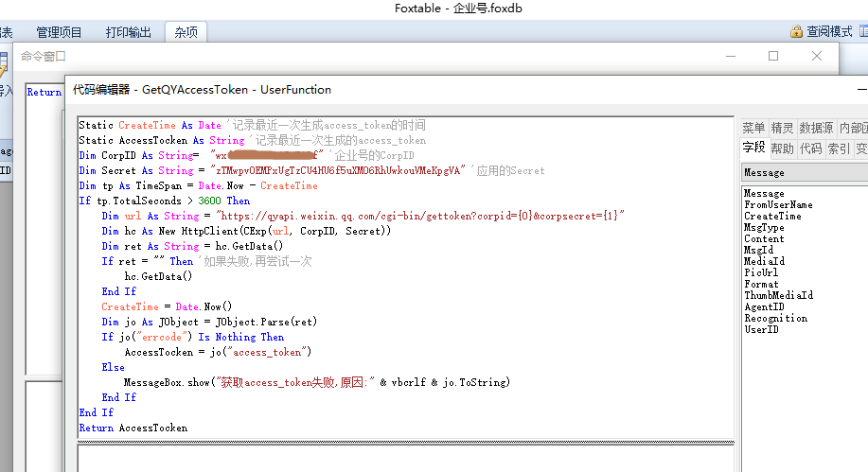This screenshot has width=868, height=472.
Task: Switch to the 精灵 tab
Action: [x=782, y=128]
